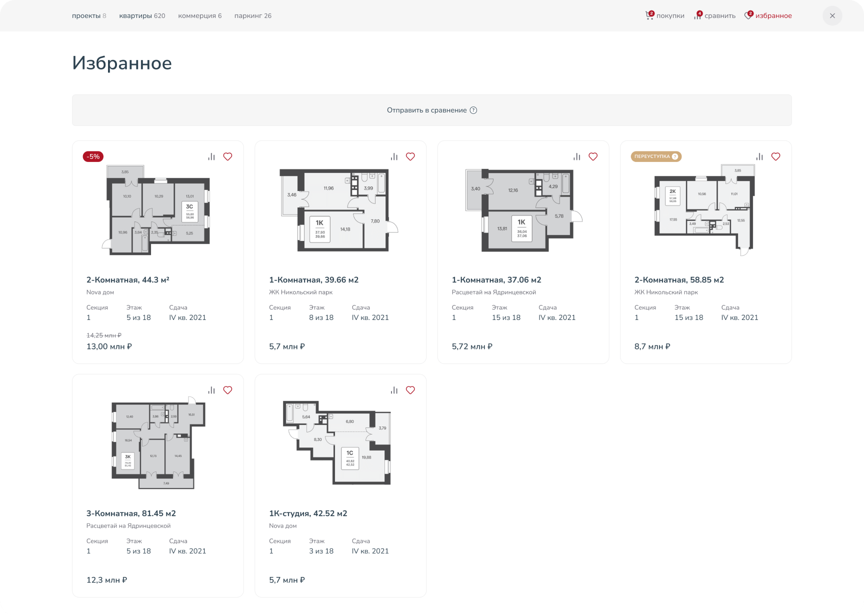The image size is (864, 616).
Task: Unfavorite the 1К-студия 42.52 м2 apartment
Action: tap(410, 390)
